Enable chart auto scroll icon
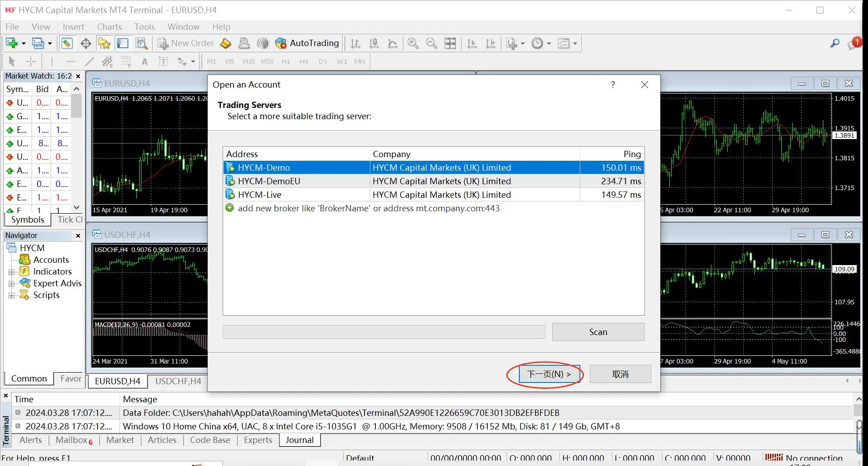Image resolution: width=868 pixels, height=466 pixels. 472,43
